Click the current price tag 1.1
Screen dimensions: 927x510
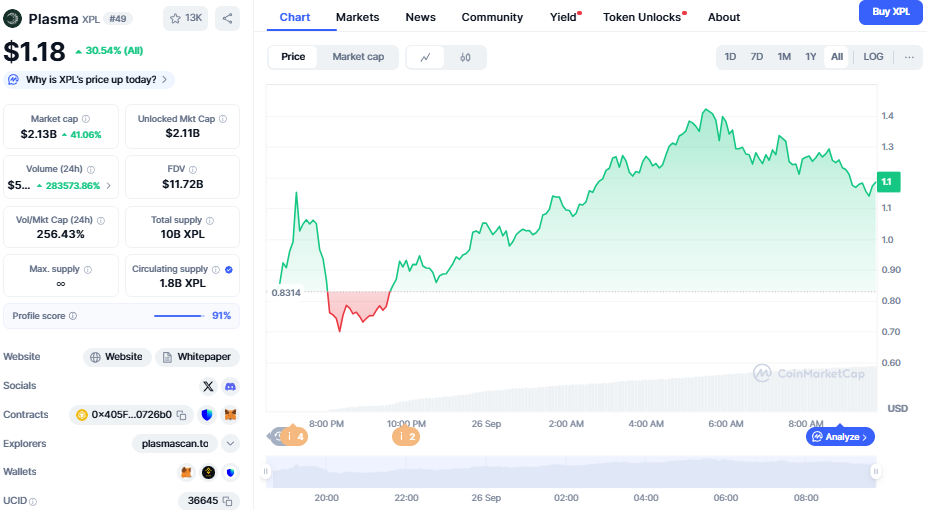click(888, 182)
